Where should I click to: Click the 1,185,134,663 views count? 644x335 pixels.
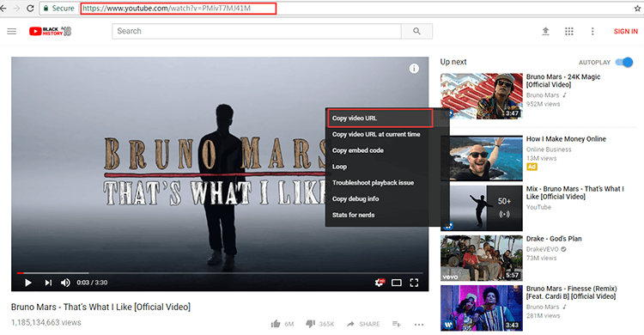point(46,323)
